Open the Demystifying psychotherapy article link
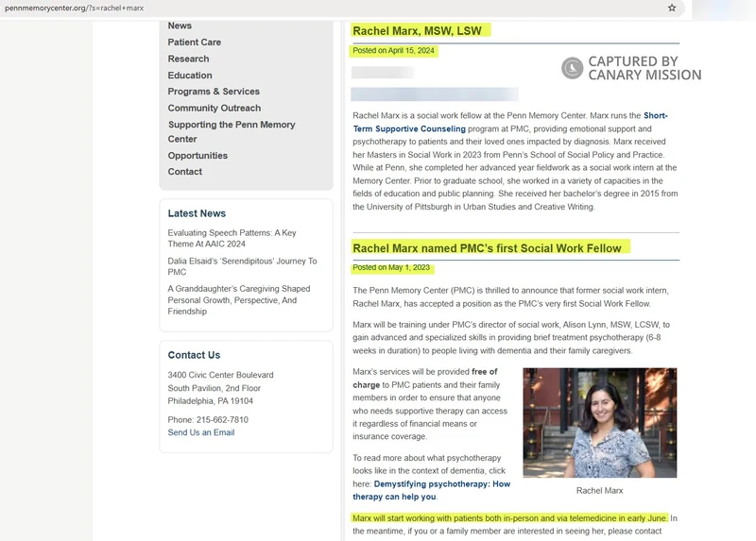756x541 pixels. point(432,490)
